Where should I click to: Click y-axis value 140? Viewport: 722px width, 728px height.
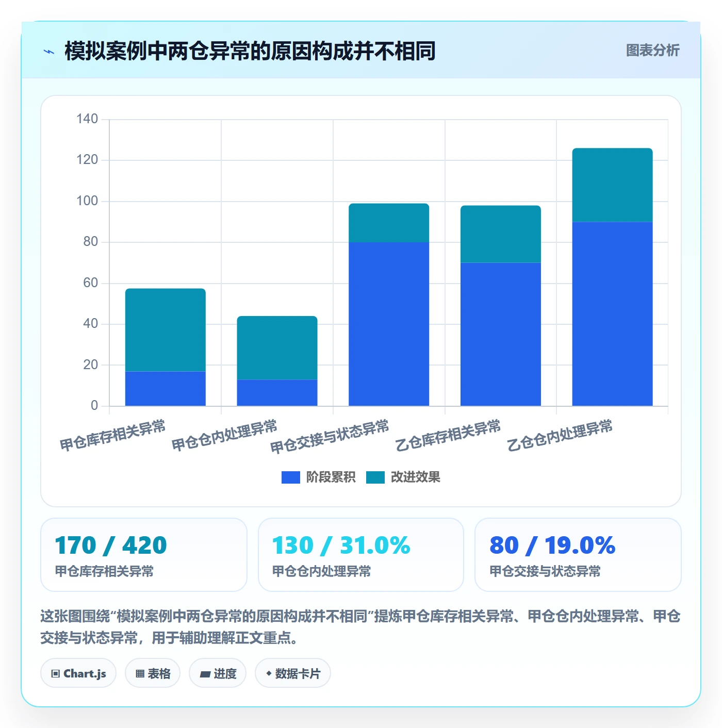pyautogui.click(x=87, y=119)
